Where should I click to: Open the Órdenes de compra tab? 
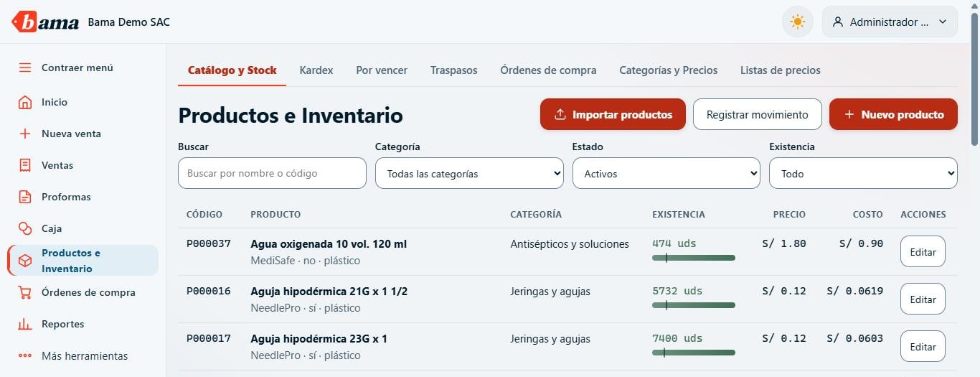(x=548, y=70)
